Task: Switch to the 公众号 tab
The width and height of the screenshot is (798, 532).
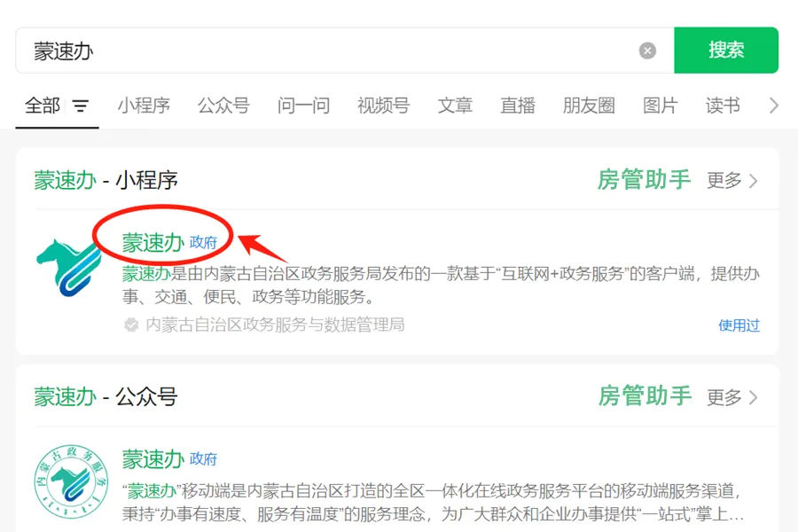Action: click(223, 106)
